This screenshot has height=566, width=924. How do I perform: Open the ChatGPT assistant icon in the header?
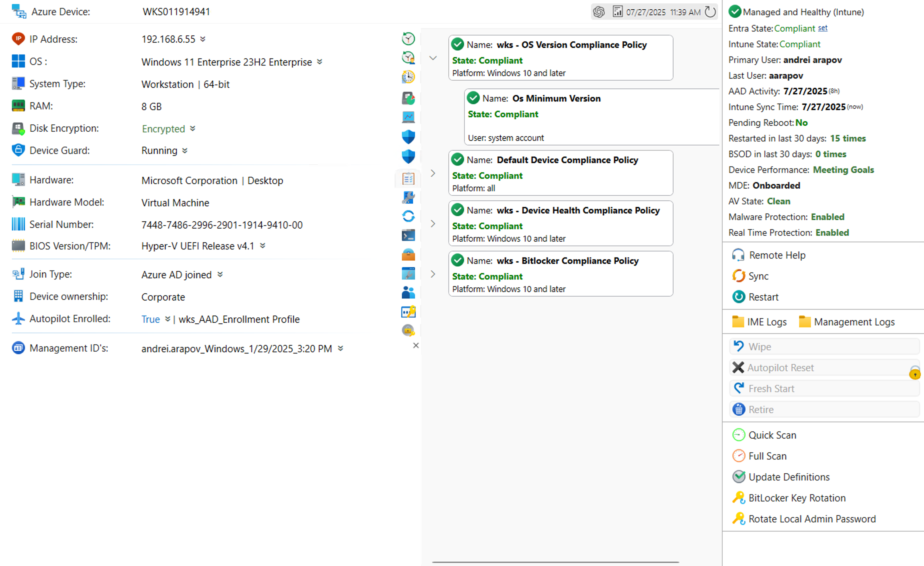coord(599,12)
